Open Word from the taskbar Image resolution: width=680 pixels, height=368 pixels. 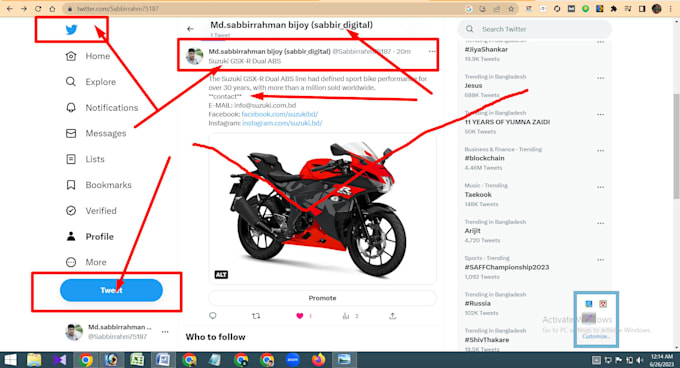pyautogui.click(x=163, y=360)
